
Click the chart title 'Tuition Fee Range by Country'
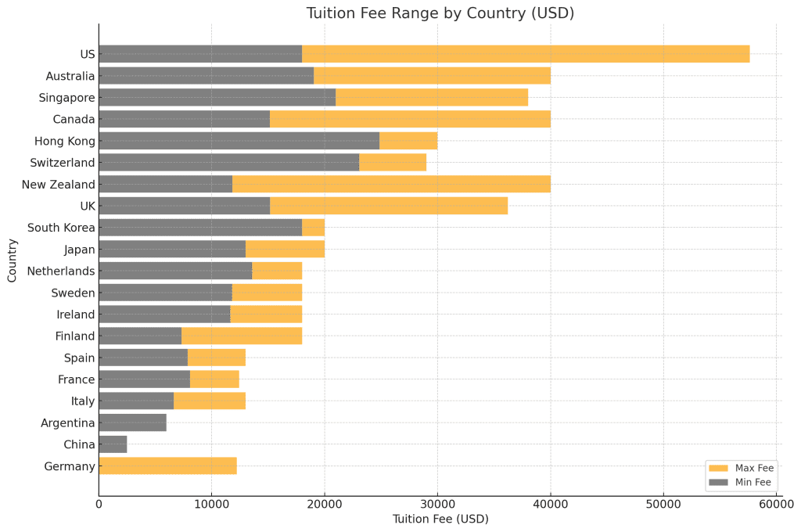click(x=440, y=13)
